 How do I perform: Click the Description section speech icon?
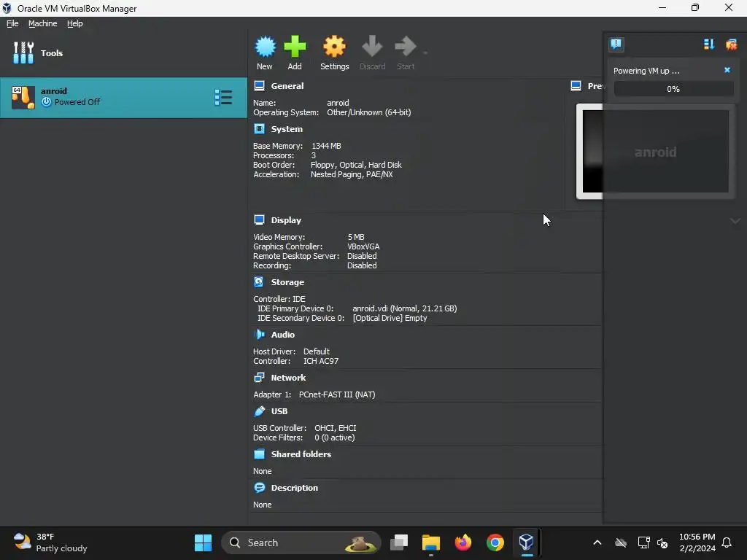pyautogui.click(x=259, y=488)
